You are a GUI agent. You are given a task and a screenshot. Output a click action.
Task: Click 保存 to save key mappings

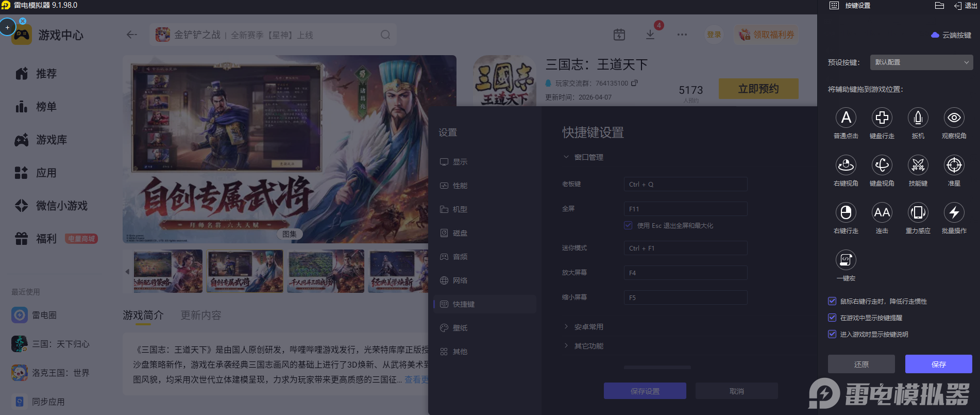(x=939, y=364)
